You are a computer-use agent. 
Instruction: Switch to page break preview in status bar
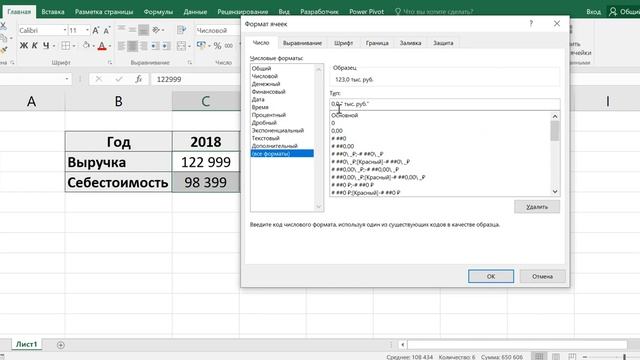[x=572, y=356]
